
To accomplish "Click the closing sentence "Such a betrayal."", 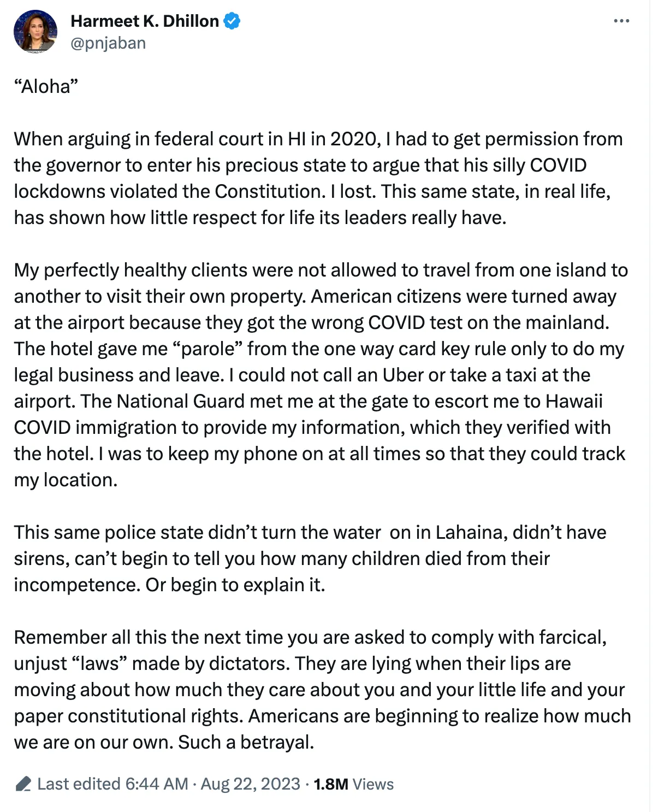I will click(x=246, y=742).
